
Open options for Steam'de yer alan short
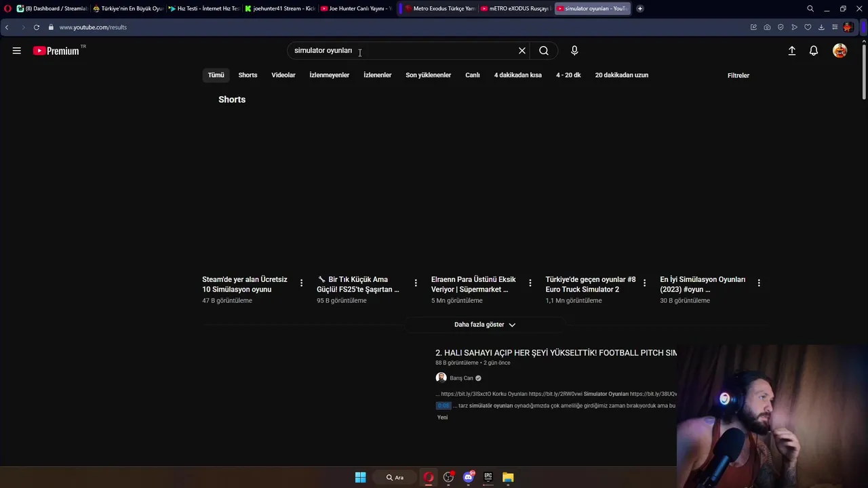pyautogui.click(x=301, y=283)
